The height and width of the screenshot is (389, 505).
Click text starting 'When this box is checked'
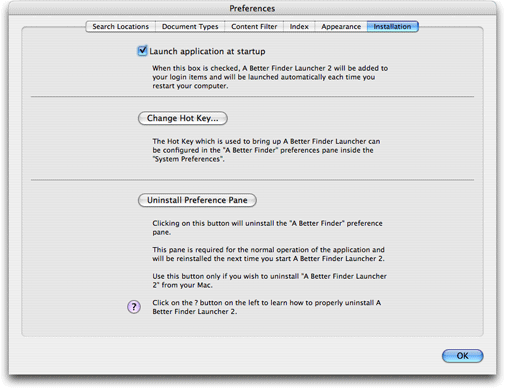270,77
